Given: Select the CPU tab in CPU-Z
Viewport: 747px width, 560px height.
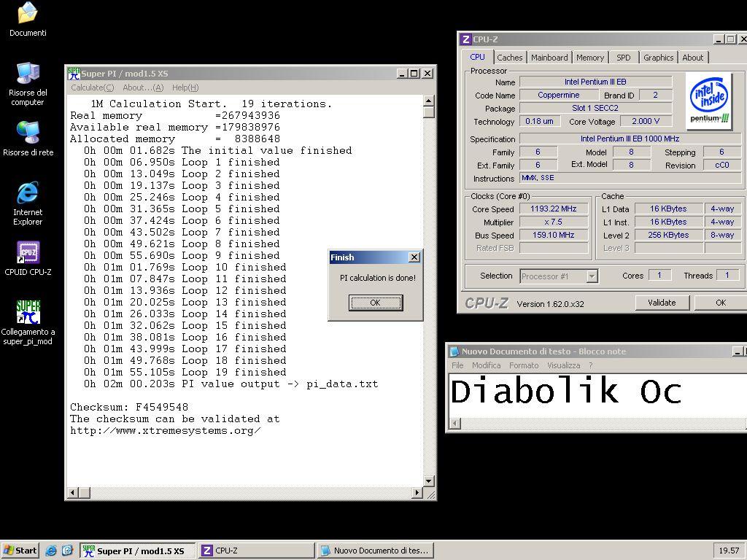Looking at the screenshot, I should [477, 57].
